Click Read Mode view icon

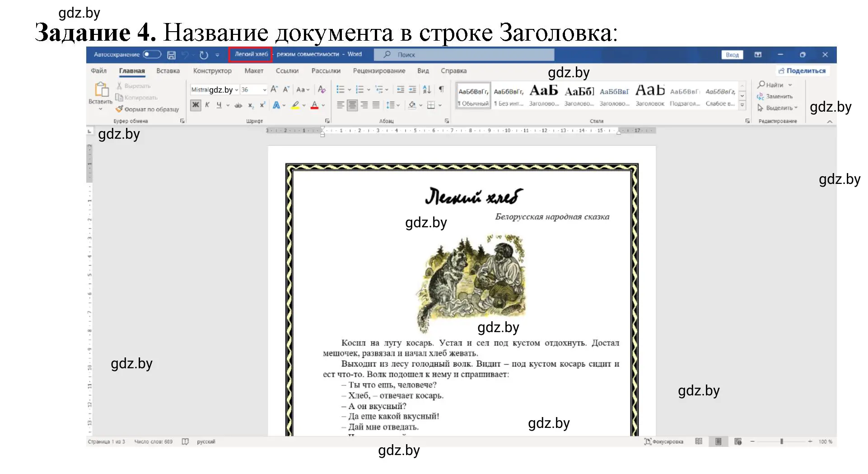tap(699, 441)
